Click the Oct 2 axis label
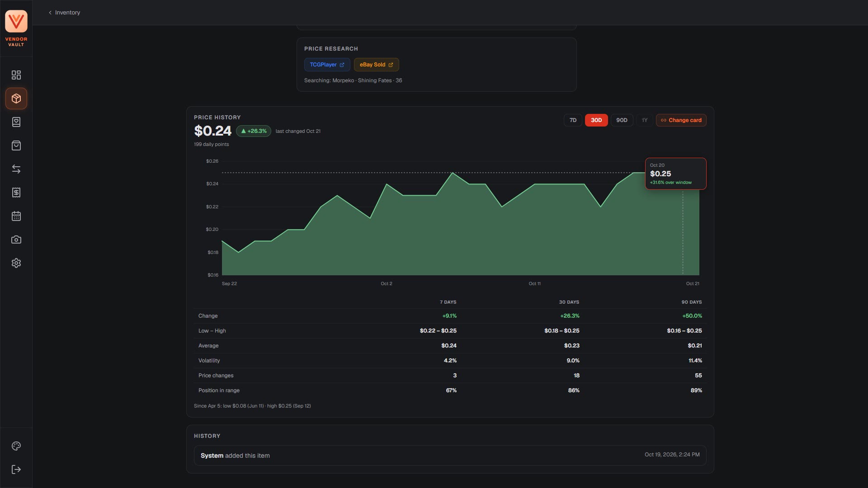 coord(386,284)
